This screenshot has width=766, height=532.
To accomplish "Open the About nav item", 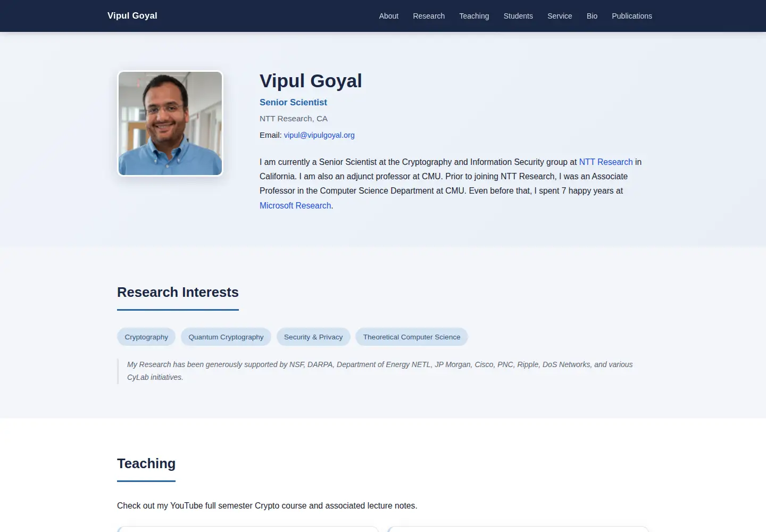I will tap(388, 16).
